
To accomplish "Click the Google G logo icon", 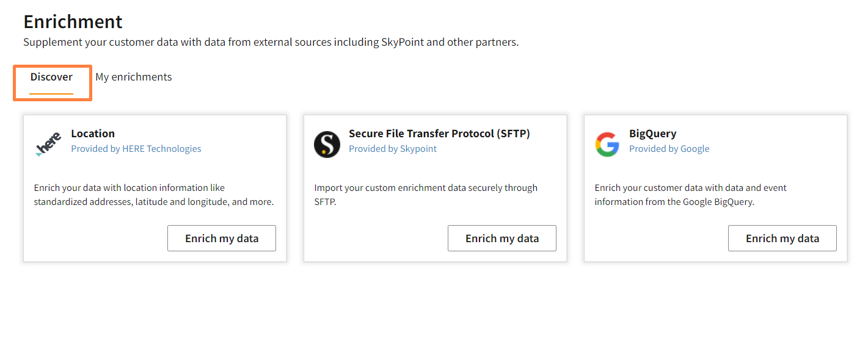I will click(x=607, y=145).
